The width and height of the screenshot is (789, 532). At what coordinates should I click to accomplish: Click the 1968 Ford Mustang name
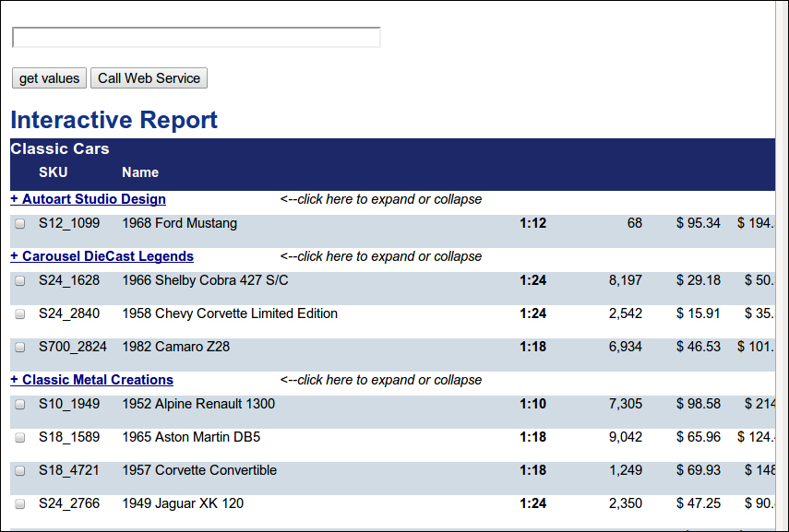[180, 223]
